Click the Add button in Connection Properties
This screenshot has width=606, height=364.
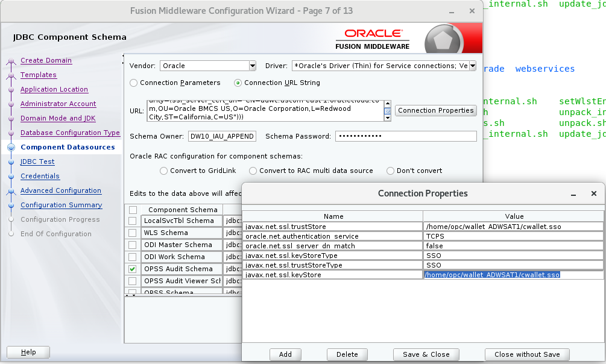tap(285, 354)
